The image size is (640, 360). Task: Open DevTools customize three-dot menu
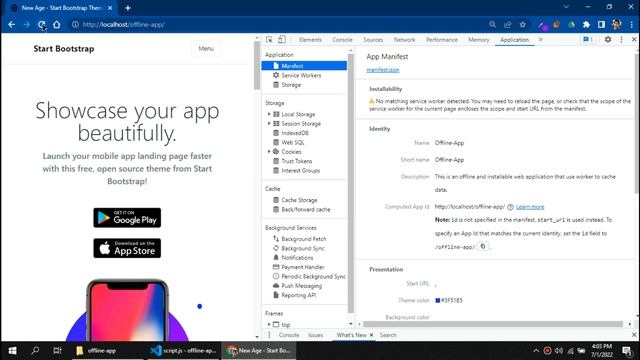pyautogui.click(x=621, y=40)
